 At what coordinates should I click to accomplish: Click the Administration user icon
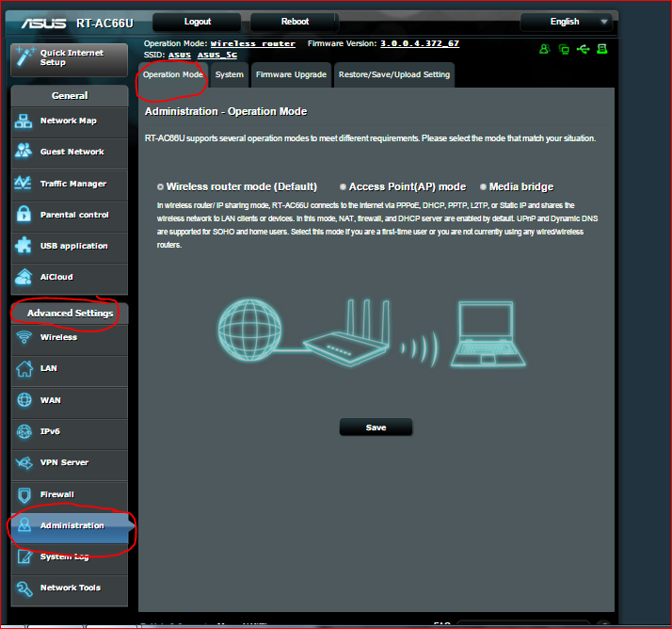[24, 525]
